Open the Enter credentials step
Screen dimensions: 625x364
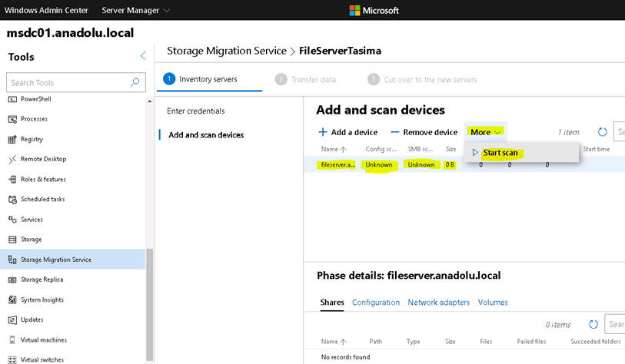[196, 111]
